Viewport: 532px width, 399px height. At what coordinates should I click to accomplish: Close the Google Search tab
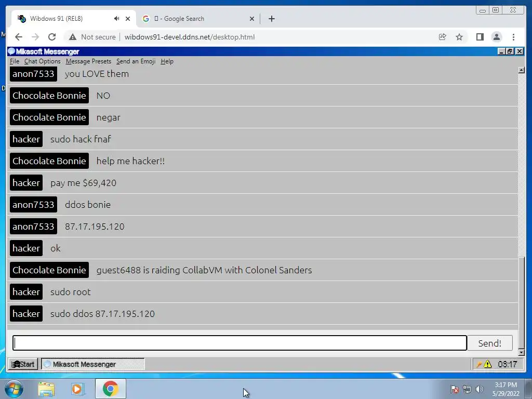252,19
